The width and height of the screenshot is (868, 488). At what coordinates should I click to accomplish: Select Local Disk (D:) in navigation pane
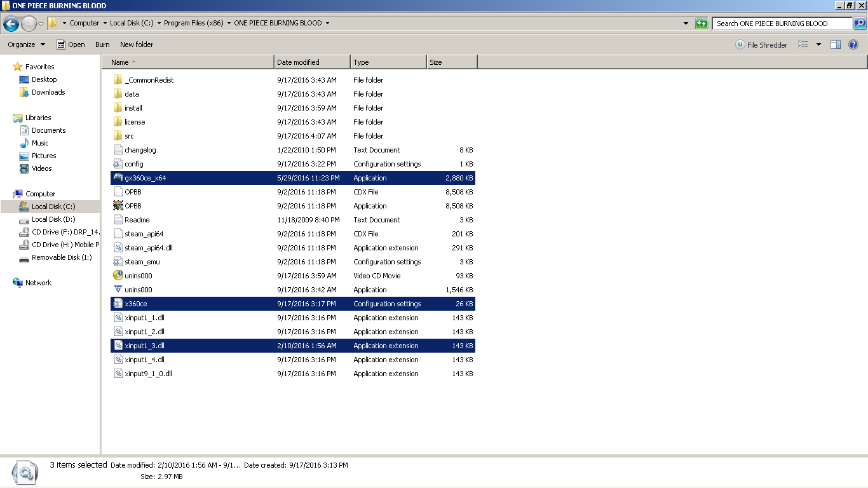click(53, 219)
